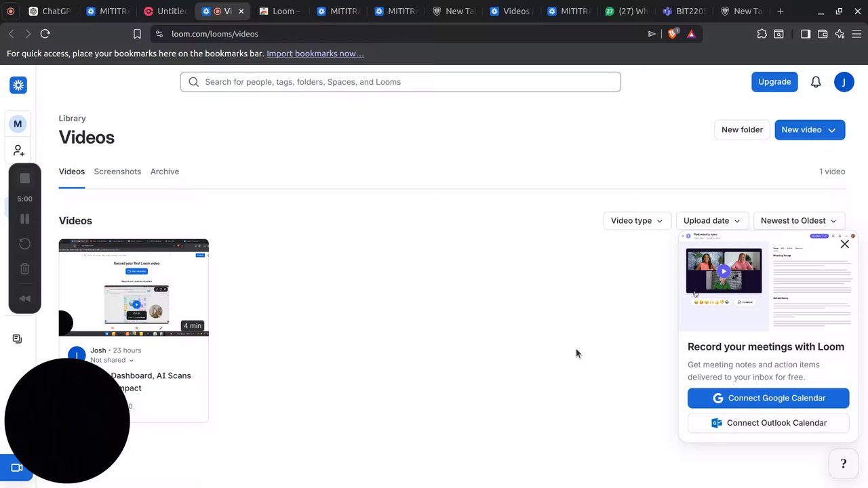868x488 pixels.
Task: Click the Upgrade button
Action: pyautogui.click(x=774, y=82)
